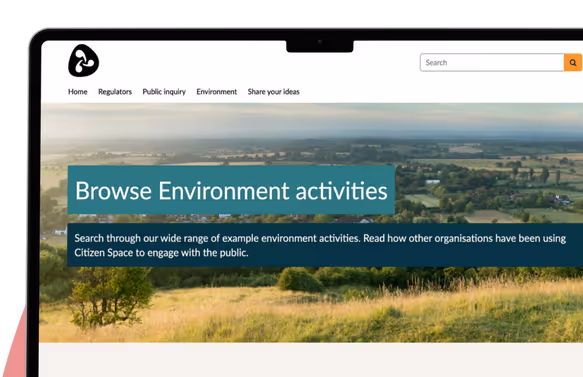
Task: Select the Environment nav item
Action: tap(217, 92)
